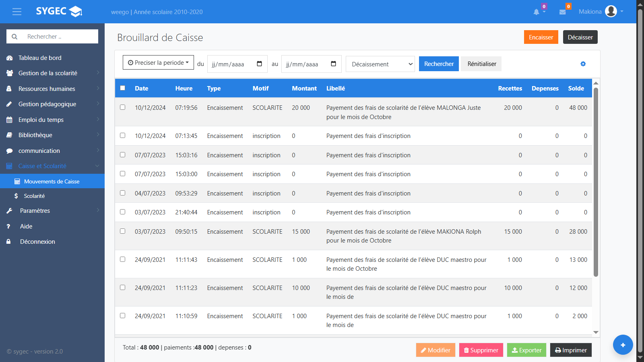
Task: Open the Décaissement type dropdown
Action: 380,64
